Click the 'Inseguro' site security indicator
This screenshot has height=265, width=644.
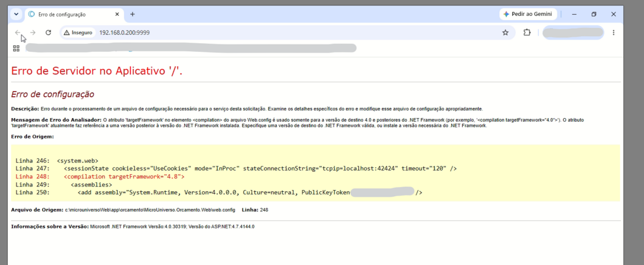pyautogui.click(x=78, y=32)
